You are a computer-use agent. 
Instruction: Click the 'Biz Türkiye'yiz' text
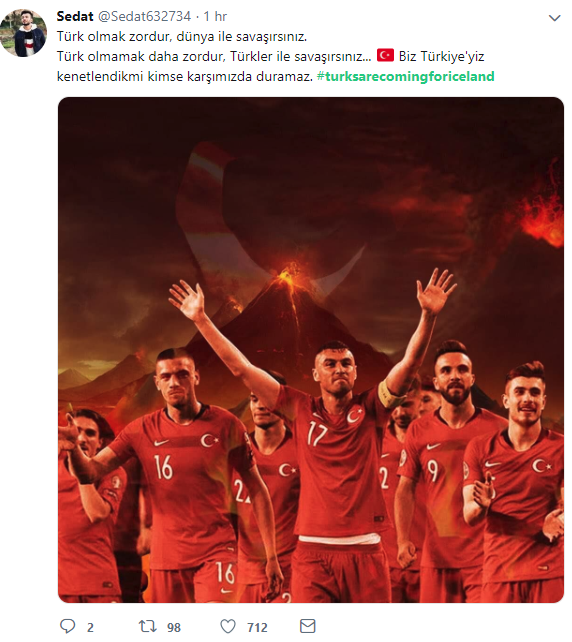tap(441, 56)
